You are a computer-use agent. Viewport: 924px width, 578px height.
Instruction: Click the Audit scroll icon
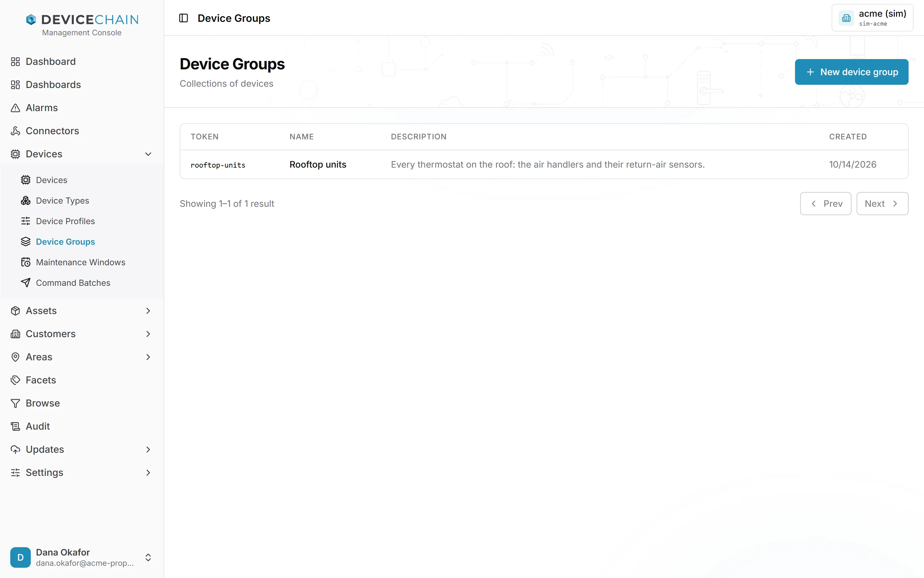tap(15, 426)
